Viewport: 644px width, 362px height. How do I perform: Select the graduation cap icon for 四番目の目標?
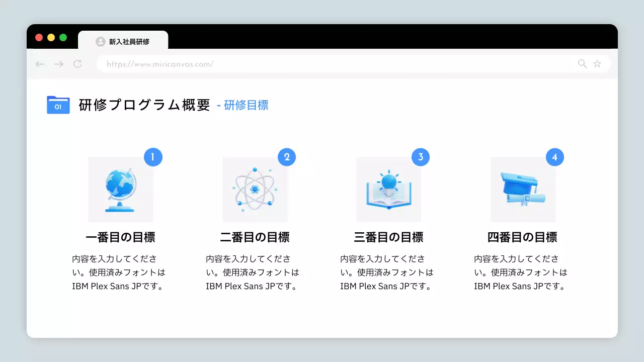click(x=523, y=190)
